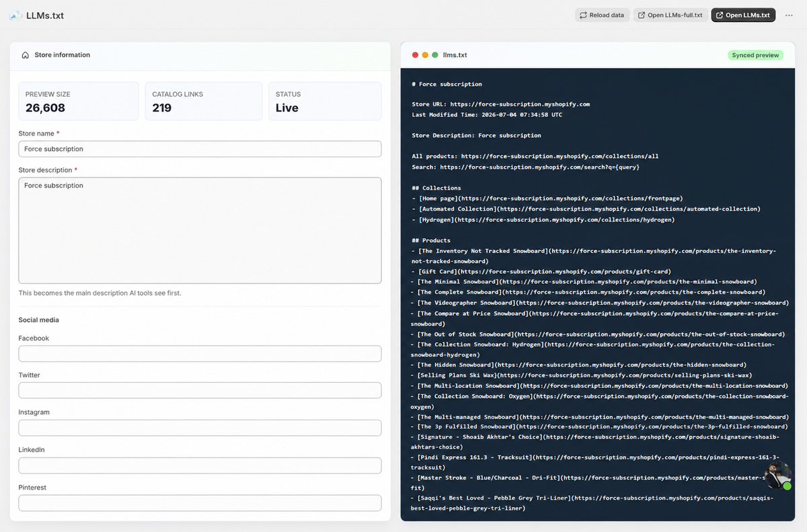807x532 pixels.
Task: Click the CATALOG LINKS 219 card
Action: (x=204, y=102)
